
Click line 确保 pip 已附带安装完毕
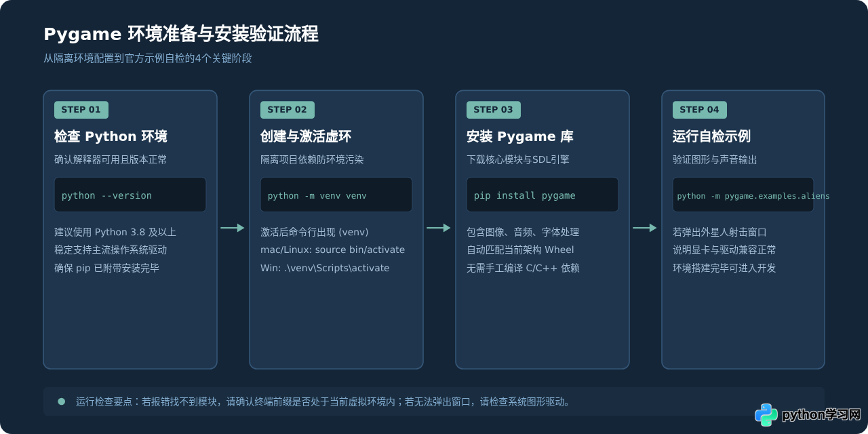[106, 268]
